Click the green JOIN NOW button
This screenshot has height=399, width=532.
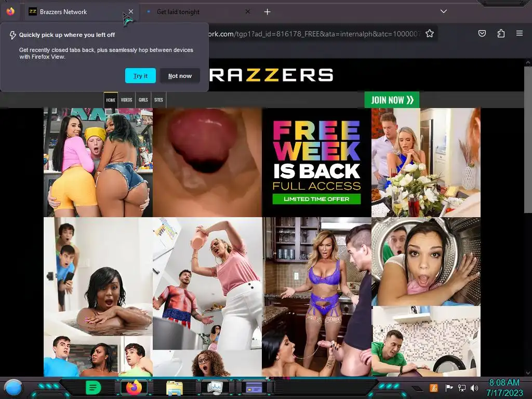coord(392,100)
